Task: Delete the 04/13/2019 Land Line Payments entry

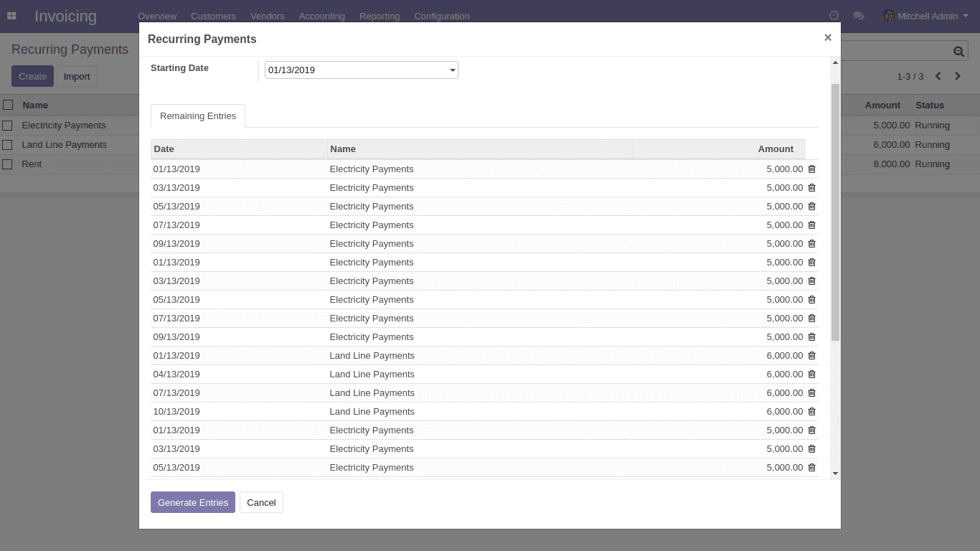Action: click(x=812, y=374)
